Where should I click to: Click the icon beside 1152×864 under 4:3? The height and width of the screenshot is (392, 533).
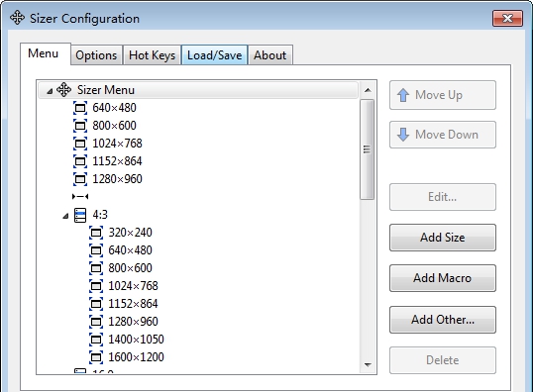coord(96,304)
